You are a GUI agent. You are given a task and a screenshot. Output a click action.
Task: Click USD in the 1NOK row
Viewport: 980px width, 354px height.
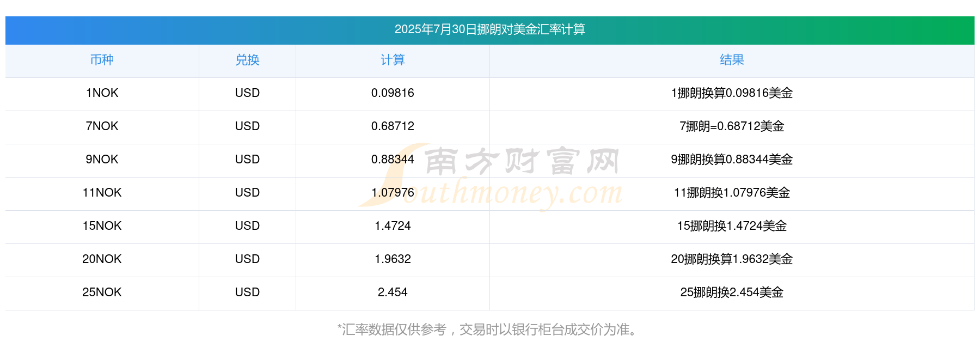[247, 93]
